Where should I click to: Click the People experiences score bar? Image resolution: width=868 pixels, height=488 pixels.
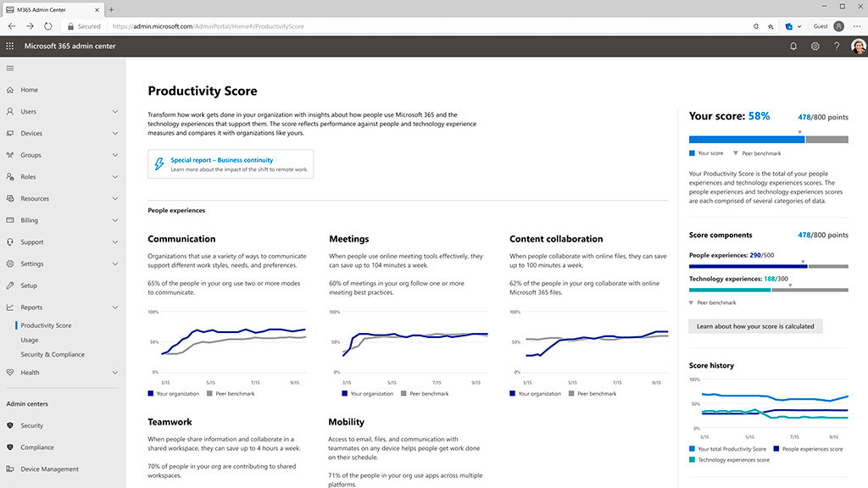click(x=768, y=266)
